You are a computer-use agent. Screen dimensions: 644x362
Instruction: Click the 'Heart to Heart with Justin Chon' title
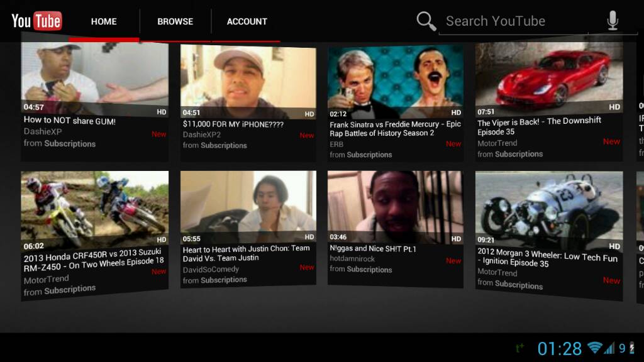coord(246,253)
